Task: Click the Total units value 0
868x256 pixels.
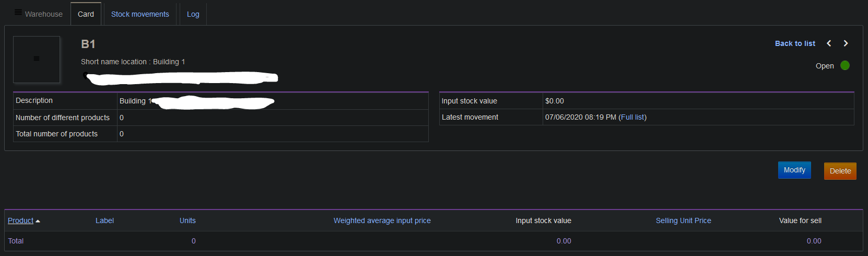Action: click(194, 241)
